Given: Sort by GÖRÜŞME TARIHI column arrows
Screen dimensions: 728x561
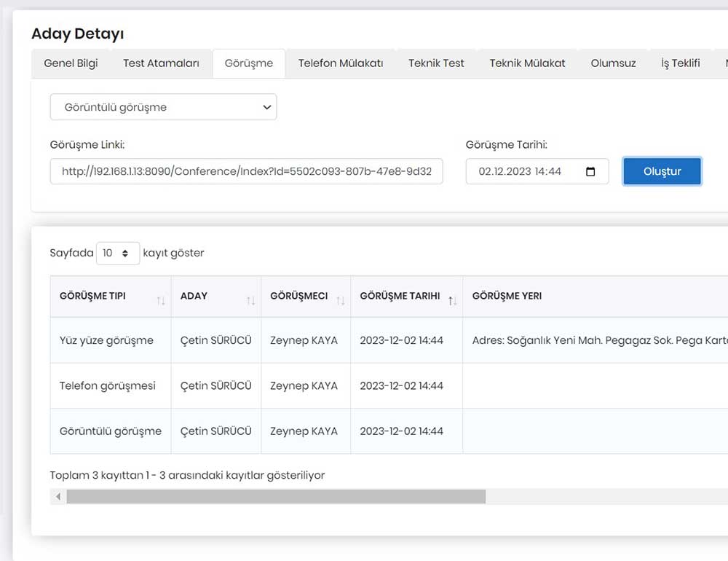Looking at the screenshot, I should [453, 301].
